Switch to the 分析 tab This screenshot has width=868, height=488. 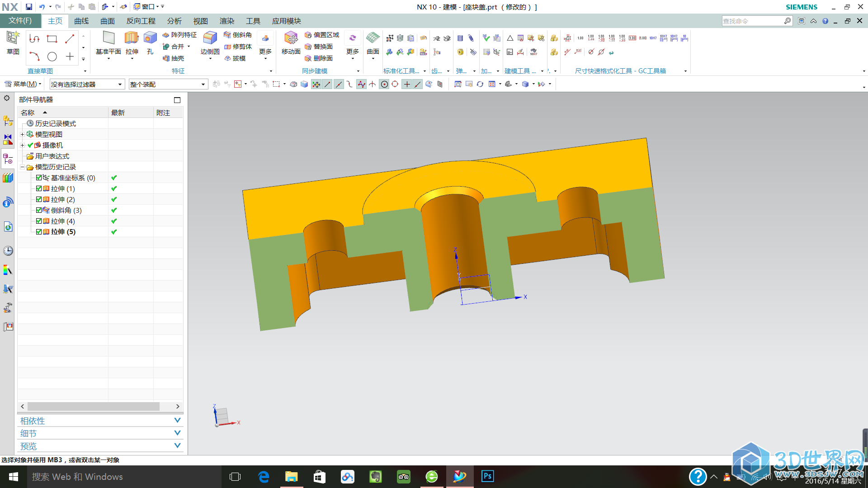click(x=174, y=21)
